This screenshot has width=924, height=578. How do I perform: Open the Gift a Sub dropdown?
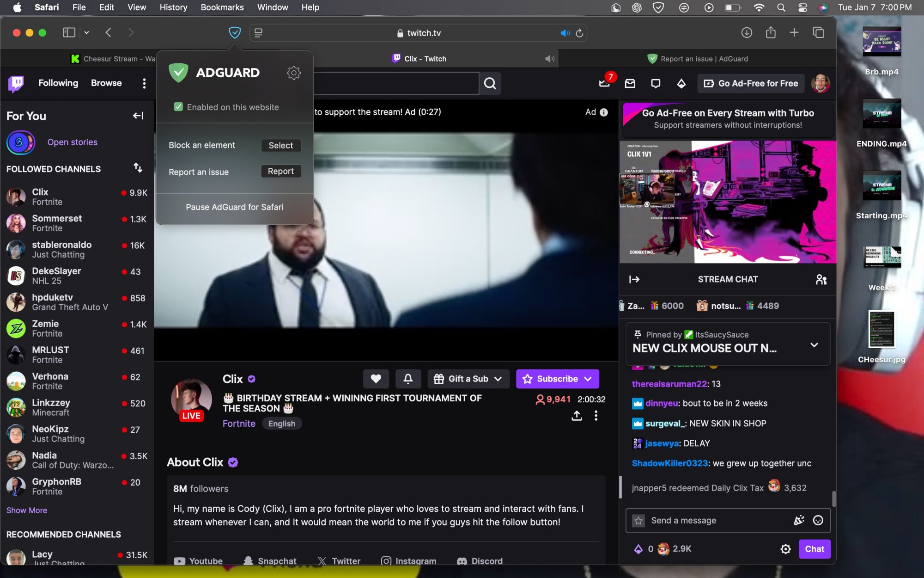tap(498, 379)
